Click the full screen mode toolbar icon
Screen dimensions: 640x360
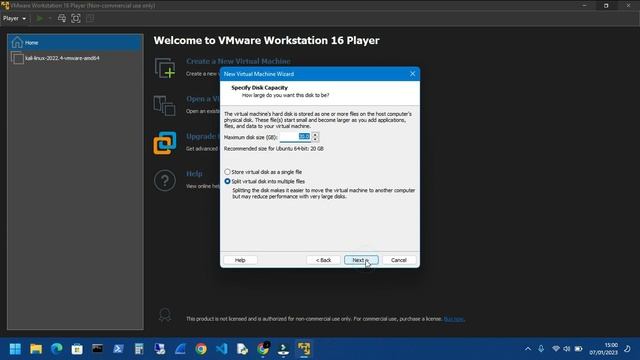[x=76, y=18]
